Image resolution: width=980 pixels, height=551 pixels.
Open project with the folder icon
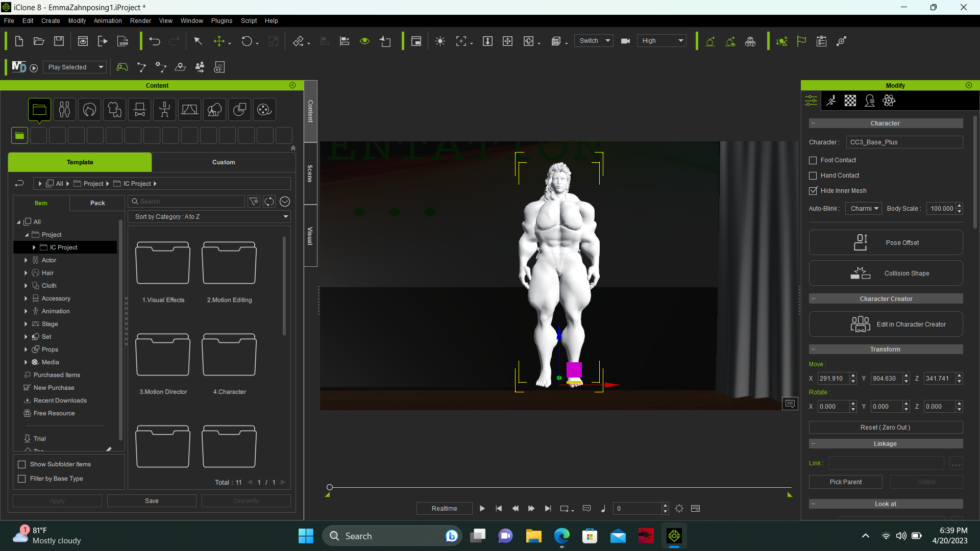(39, 41)
